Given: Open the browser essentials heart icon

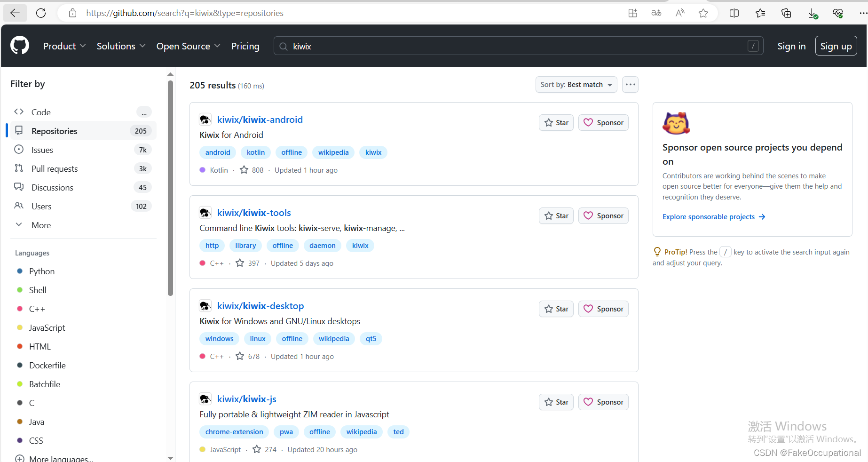Looking at the screenshot, I should point(838,13).
